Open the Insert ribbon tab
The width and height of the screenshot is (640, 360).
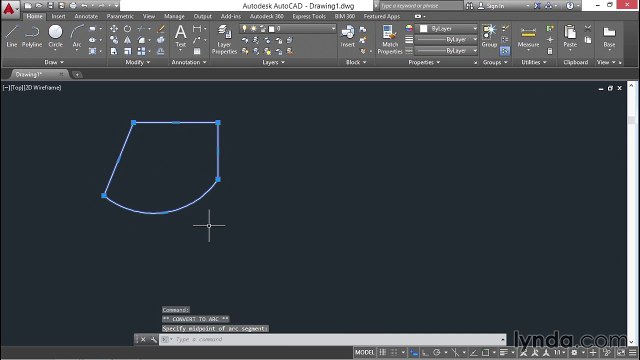tap(58, 16)
